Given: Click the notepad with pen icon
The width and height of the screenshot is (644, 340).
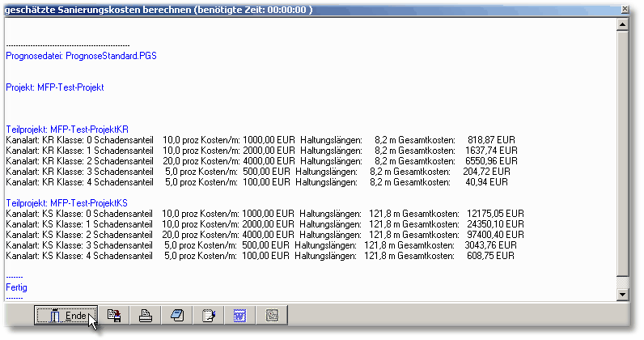Looking at the screenshot, I should tap(207, 316).
